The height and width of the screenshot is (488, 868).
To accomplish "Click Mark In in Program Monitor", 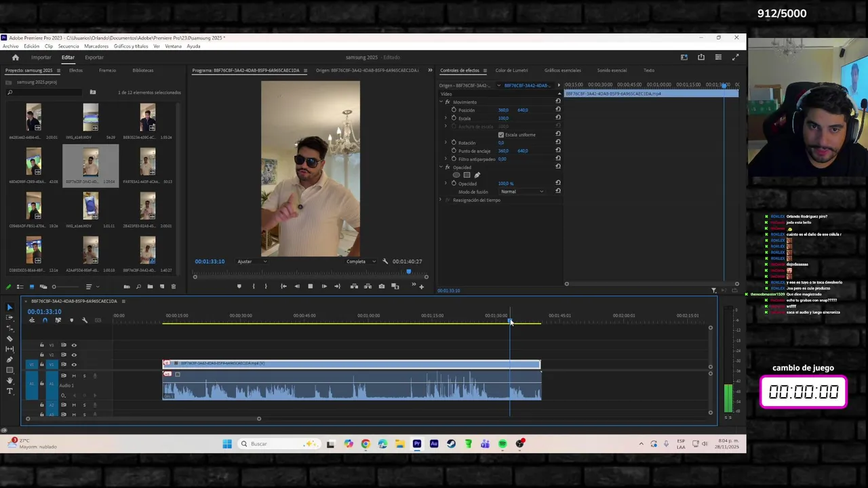I will pyautogui.click(x=254, y=287).
